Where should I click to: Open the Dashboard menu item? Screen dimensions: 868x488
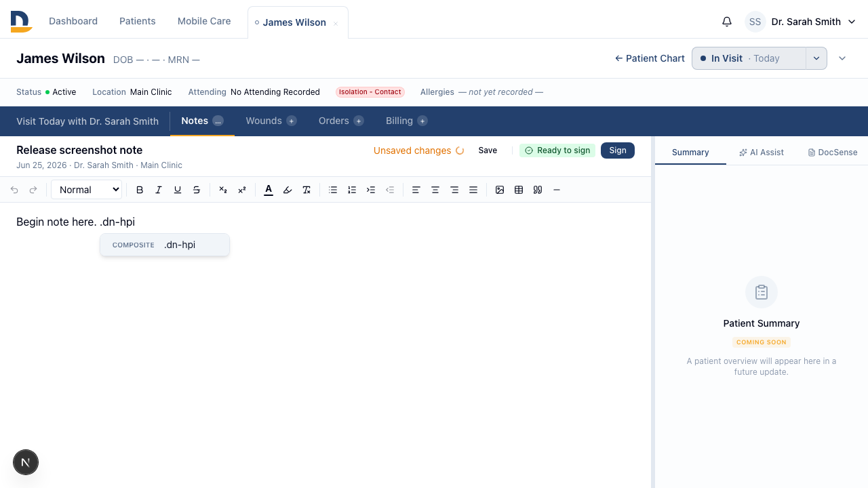[x=73, y=21]
